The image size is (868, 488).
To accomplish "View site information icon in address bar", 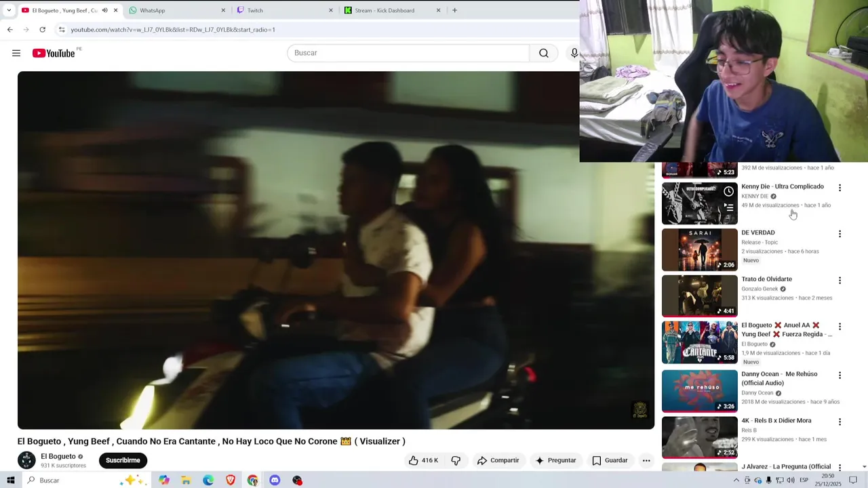I will tap(62, 29).
